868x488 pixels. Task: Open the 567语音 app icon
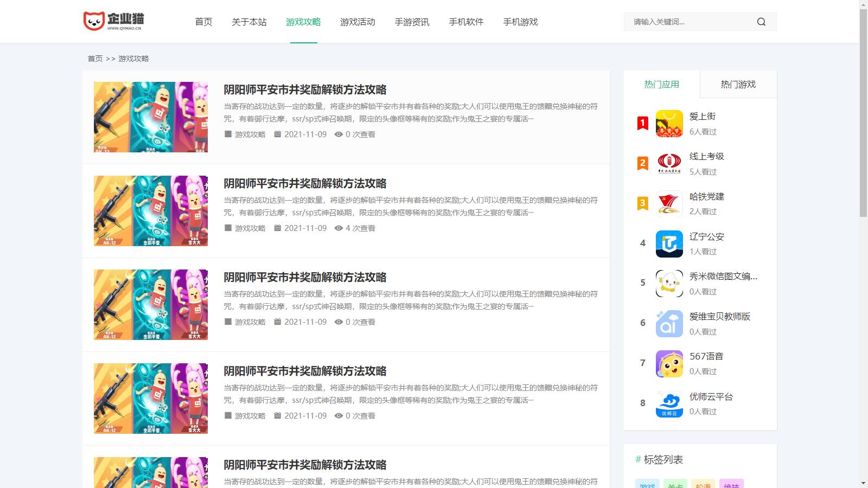669,363
